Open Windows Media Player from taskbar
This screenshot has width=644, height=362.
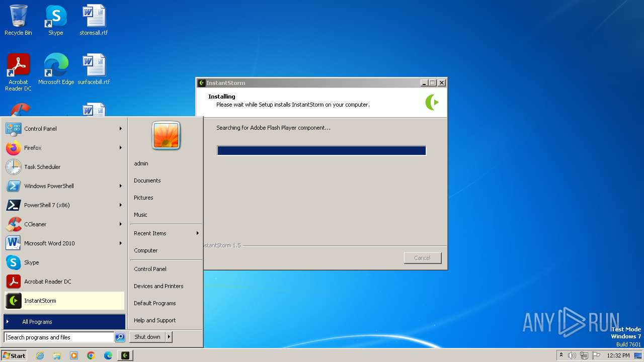click(x=74, y=355)
